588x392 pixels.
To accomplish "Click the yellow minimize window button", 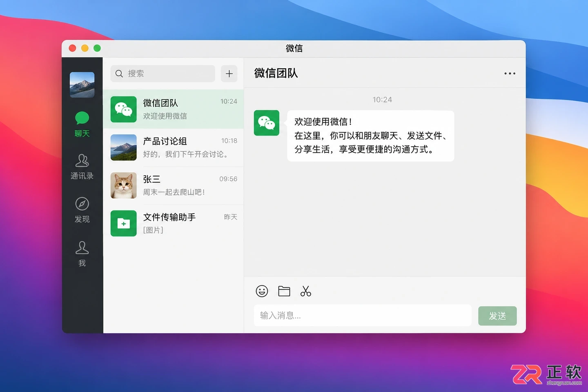I will tap(85, 48).
